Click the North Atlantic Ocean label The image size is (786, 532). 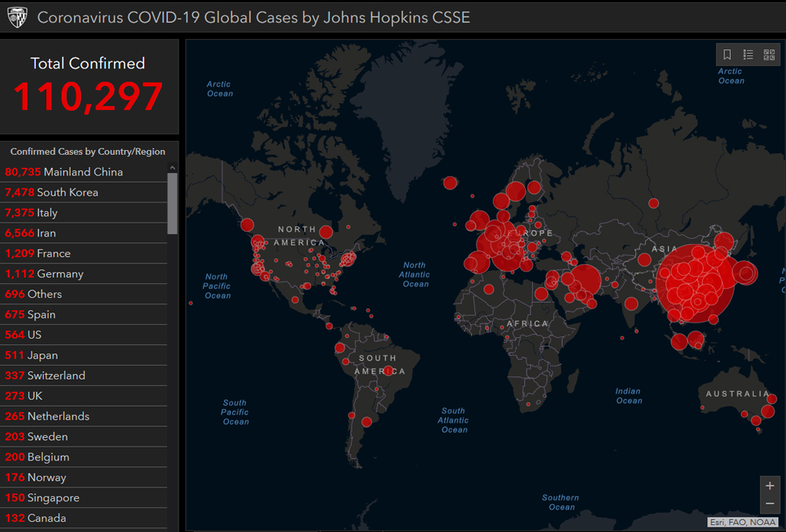point(414,274)
